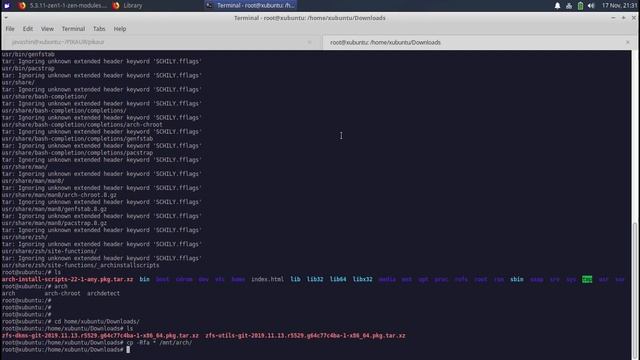The image size is (640, 360).
Task: Click the sbin directory in ls output
Action: coord(516,279)
